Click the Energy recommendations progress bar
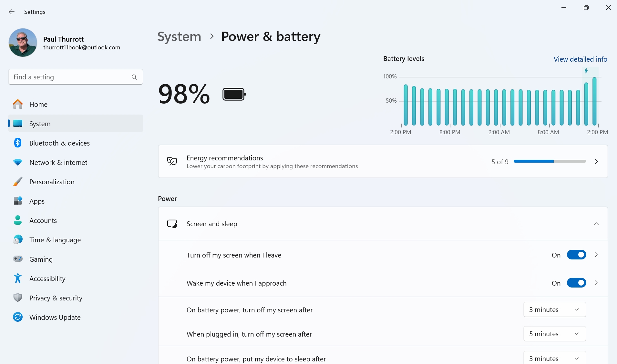Viewport: 617px width, 364px height. [x=550, y=161]
